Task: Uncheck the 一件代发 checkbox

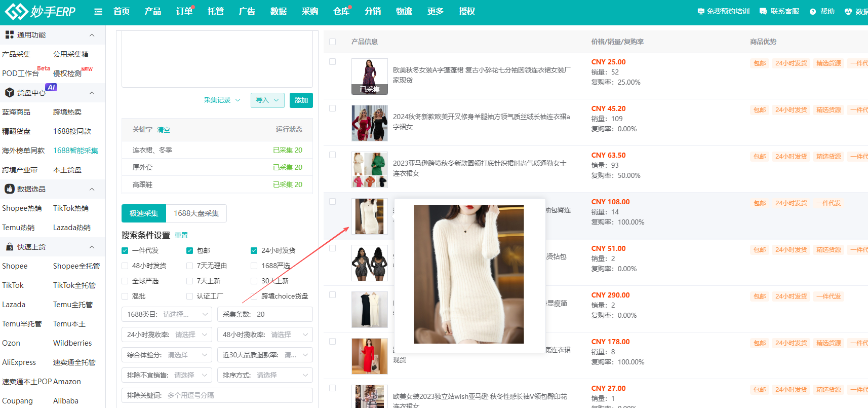Action: pyautogui.click(x=125, y=250)
